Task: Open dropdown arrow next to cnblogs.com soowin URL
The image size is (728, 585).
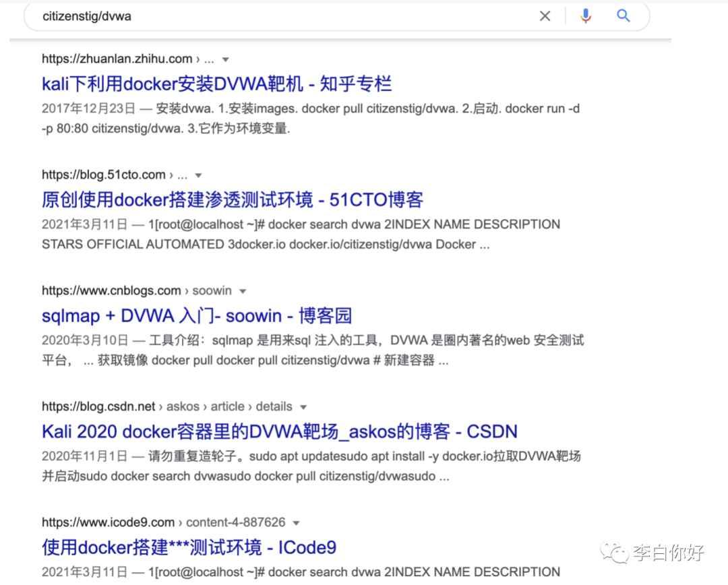Action: 243,292
